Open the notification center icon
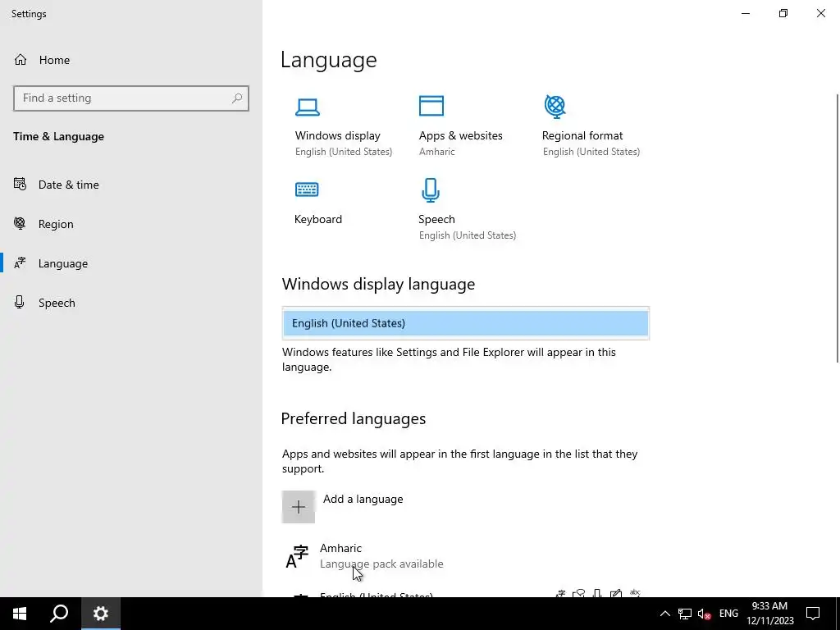The image size is (840, 630). [x=813, y=614]
